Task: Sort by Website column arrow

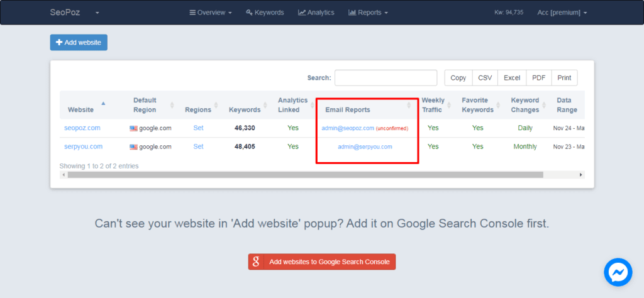Action: [103, 104]
